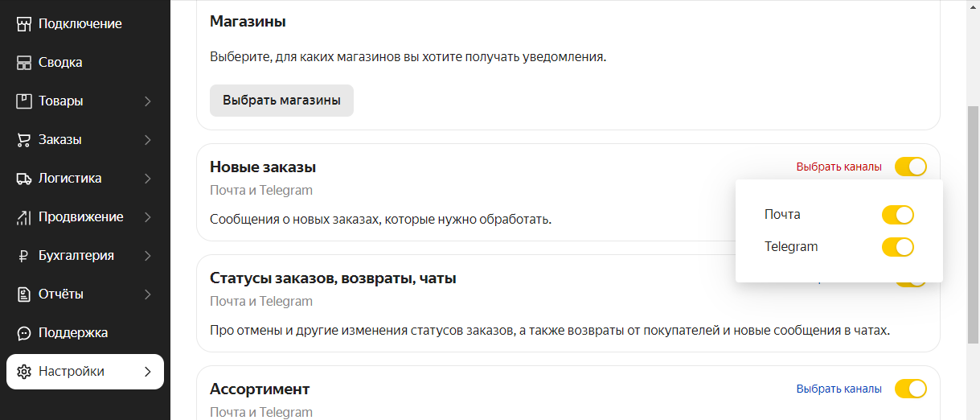Click the Поддержка chat bubble icon
The height and width of the screenshot is (420, 980).
click(24, 333)
